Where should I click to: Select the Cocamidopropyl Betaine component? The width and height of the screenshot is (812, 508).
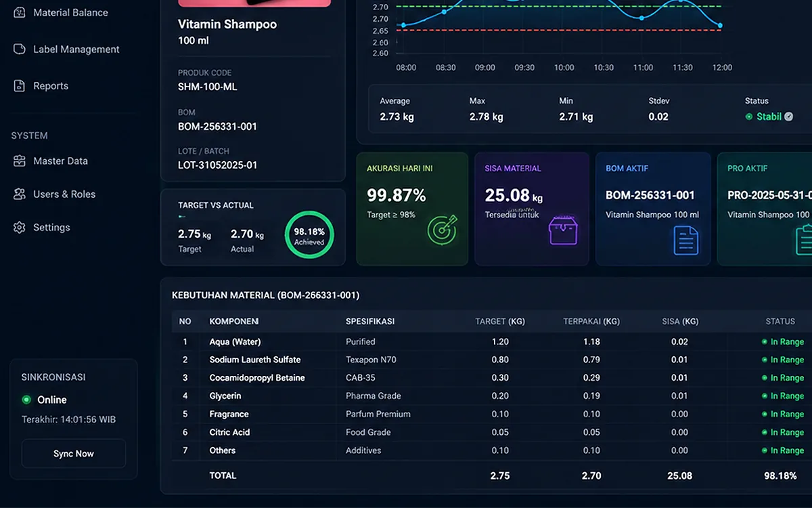point(257,378)
